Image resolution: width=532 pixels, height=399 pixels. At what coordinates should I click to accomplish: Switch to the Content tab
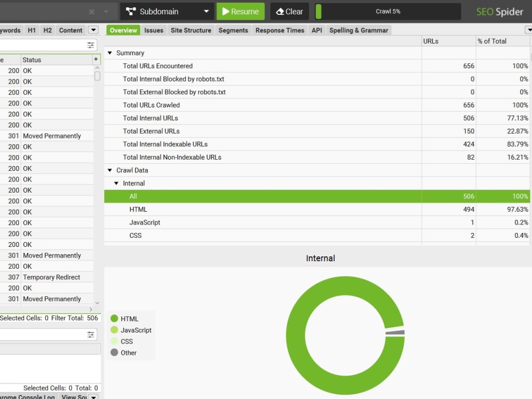click(71, 30)
